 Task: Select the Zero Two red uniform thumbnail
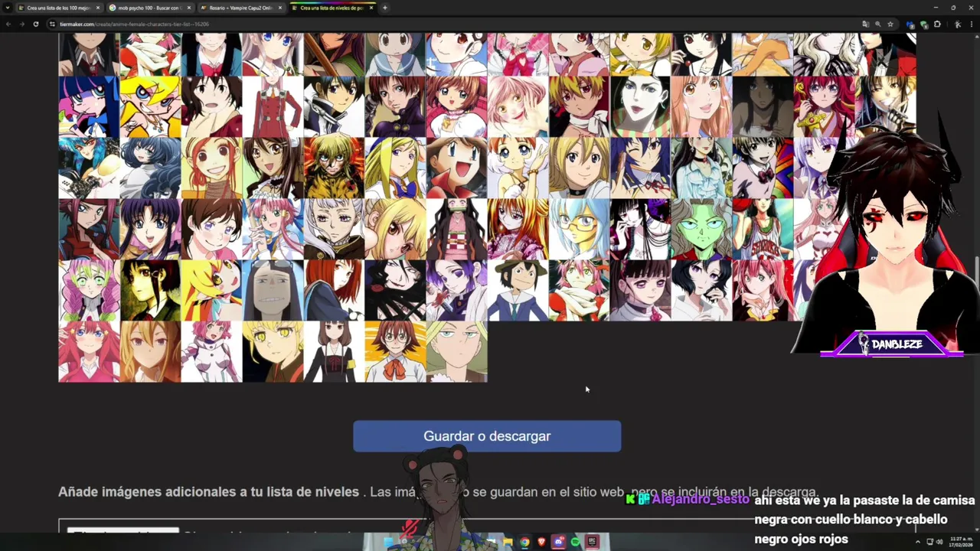273,106
